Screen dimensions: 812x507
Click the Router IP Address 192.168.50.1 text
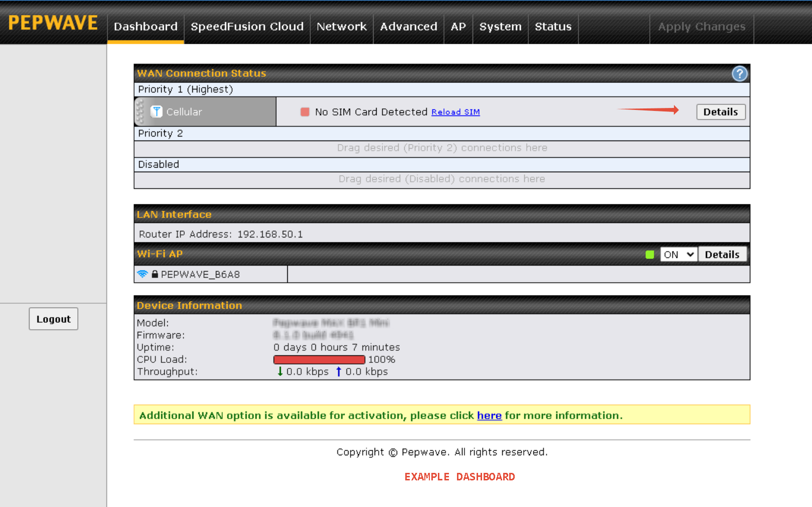click(221, 234)
